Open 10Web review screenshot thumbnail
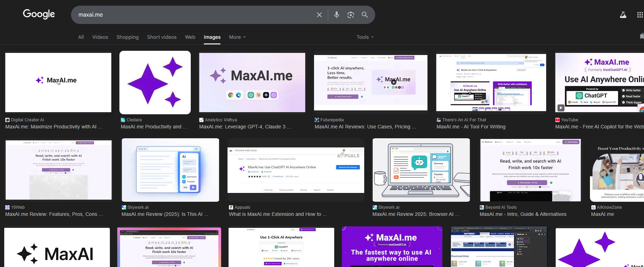The image size is (644, 267). click(x=59, y=170)
